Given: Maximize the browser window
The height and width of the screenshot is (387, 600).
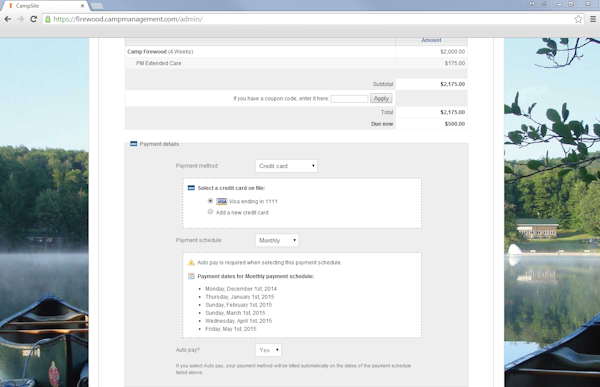Looking at the screenshot, I should coord(571,4).
